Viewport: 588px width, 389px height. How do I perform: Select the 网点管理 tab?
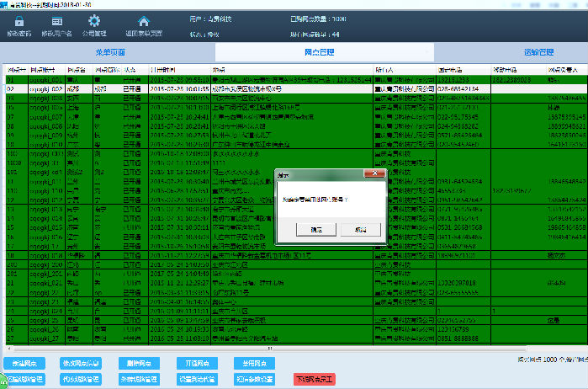coord(320,52)
